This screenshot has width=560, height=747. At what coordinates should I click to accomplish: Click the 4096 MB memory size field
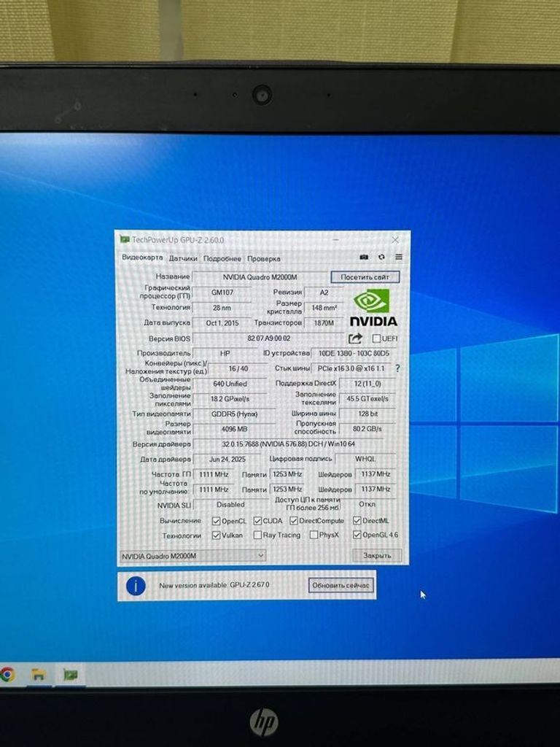(x=234, y=429)
